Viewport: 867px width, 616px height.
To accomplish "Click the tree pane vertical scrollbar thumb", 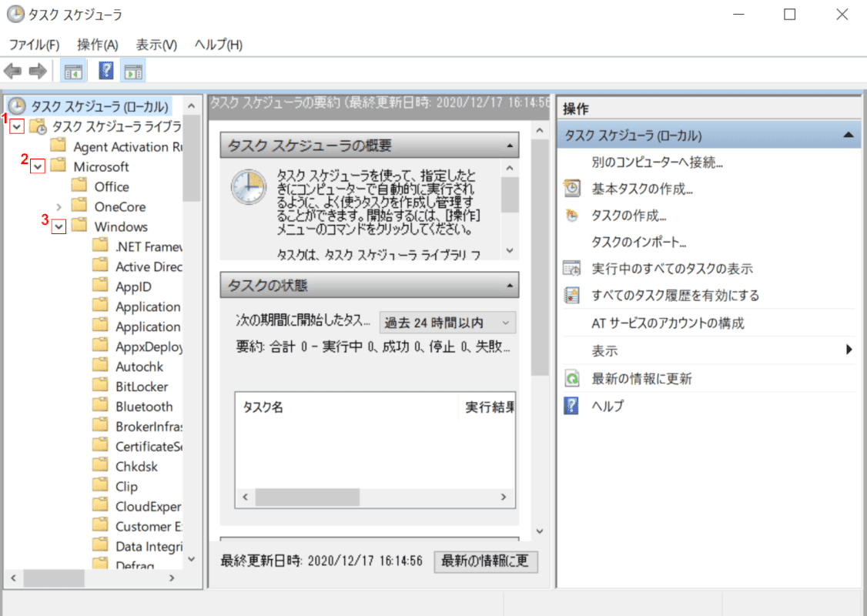I will click(191, 159).
